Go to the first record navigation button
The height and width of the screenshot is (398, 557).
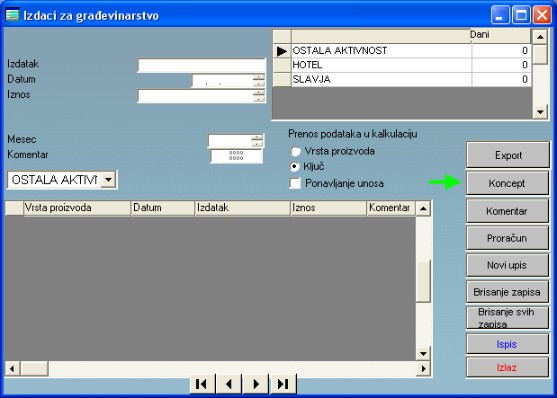202,384
